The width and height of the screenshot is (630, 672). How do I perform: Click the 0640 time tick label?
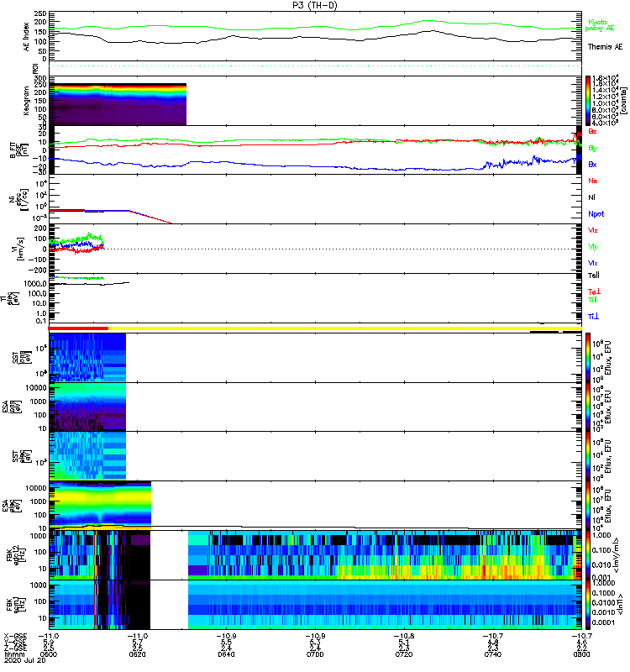click(226, 654)
